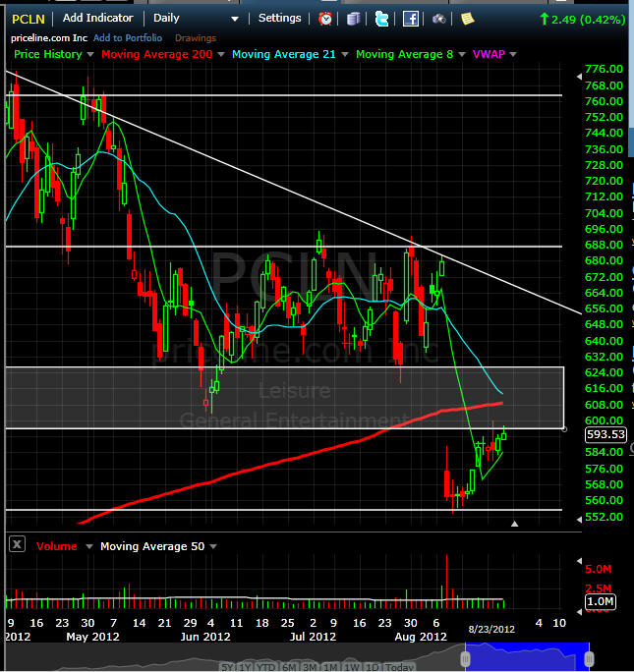This screenshot has height=672, width=634.
Task: Click the up triangle below price chart
Action: point(515,524)
